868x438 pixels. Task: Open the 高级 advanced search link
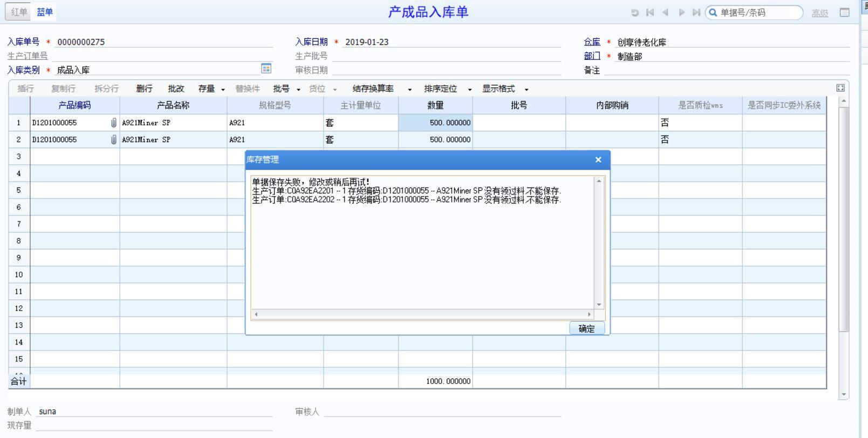(x=820, y=13)
